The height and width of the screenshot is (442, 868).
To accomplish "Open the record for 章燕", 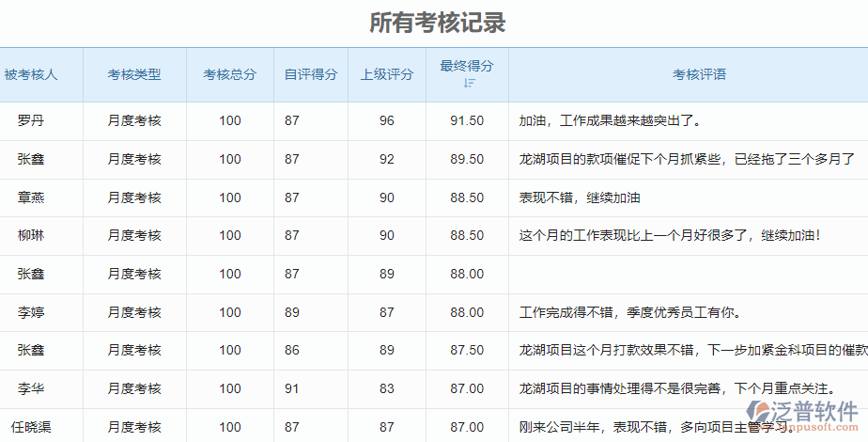I will coord(31,197).
